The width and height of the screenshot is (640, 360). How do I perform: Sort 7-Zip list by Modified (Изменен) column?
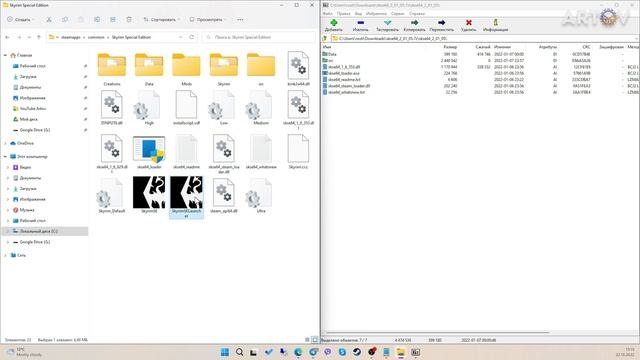[502, 47]
